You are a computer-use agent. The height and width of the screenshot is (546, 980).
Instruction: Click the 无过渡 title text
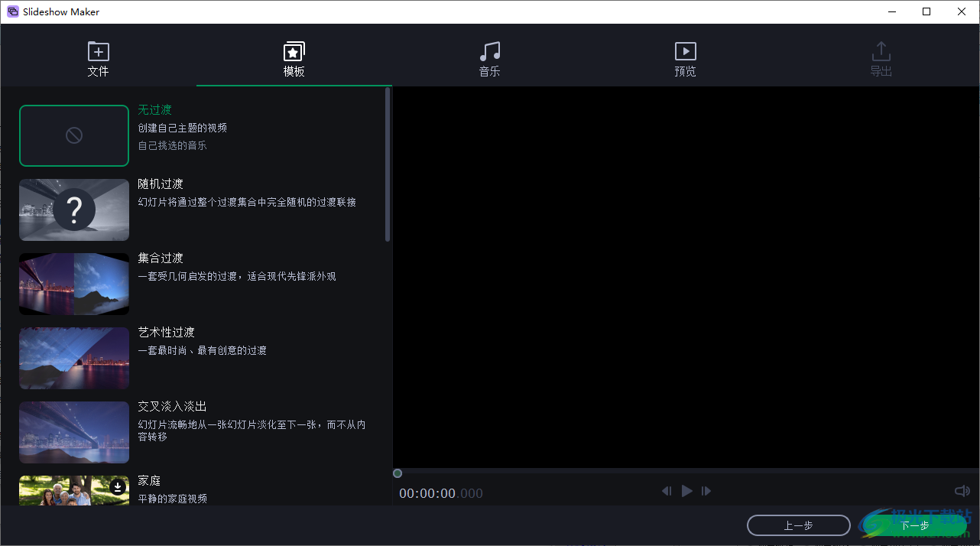(154, 110)
